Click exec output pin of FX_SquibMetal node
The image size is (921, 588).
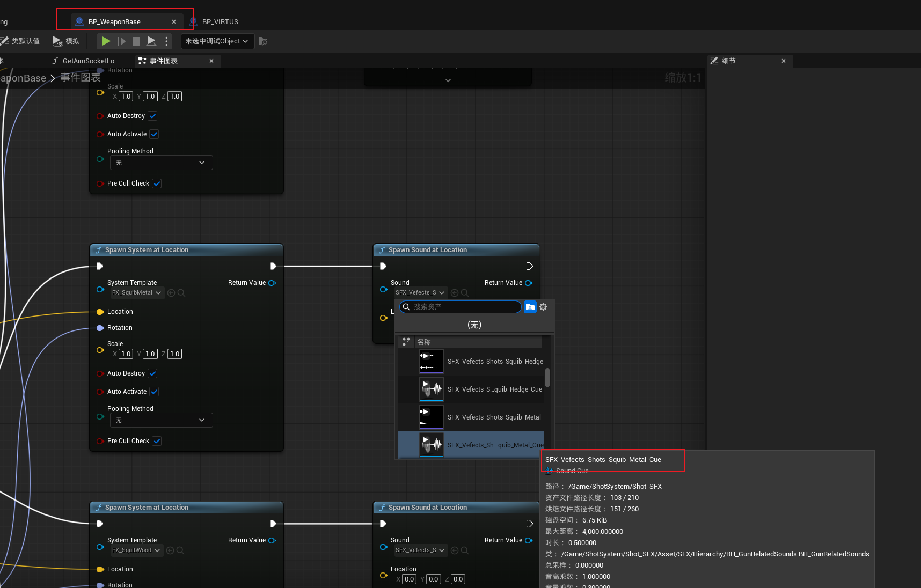tap(273, 266)
